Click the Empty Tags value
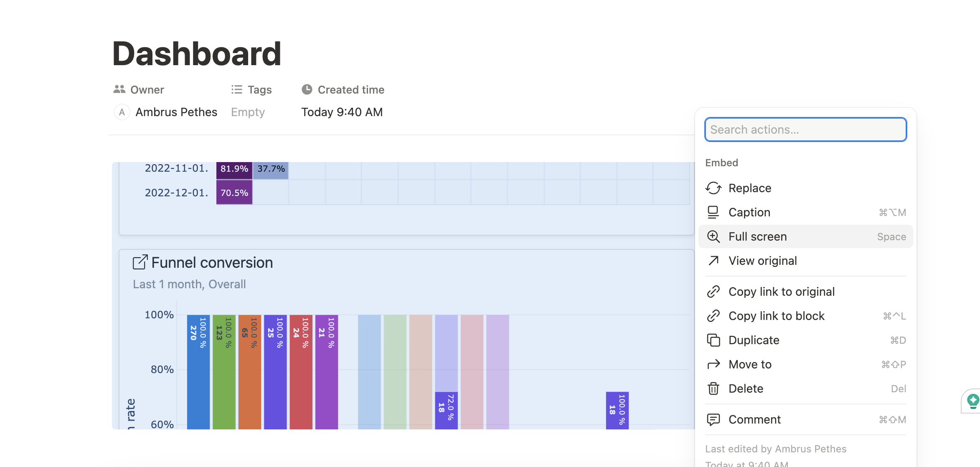The image size is (980, 467). [248, 112]
